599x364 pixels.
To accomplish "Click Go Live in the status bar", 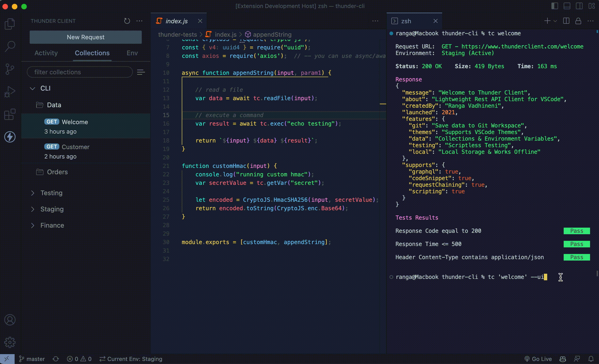I will 538,359.
